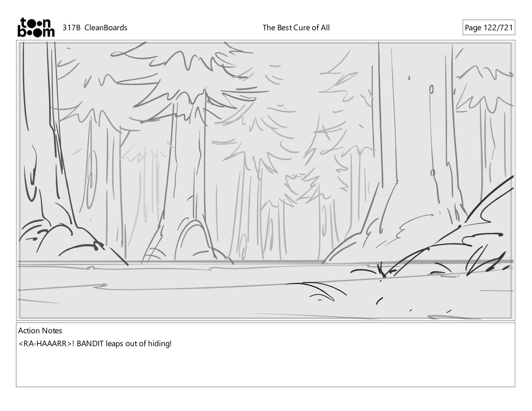This screenshot has width=532, height=411.
Task: Click the Toon Boom logo
Action: pos(36,27)
